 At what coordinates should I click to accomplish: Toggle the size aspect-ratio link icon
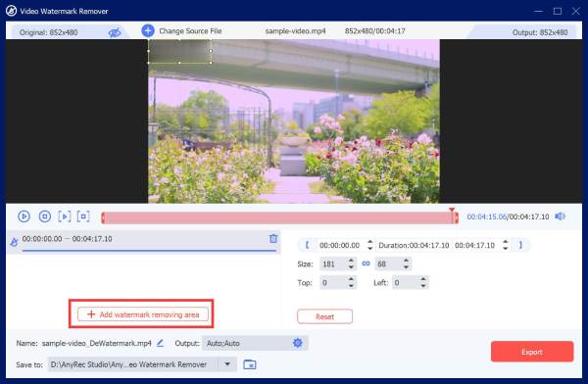[x=366, y=264]
